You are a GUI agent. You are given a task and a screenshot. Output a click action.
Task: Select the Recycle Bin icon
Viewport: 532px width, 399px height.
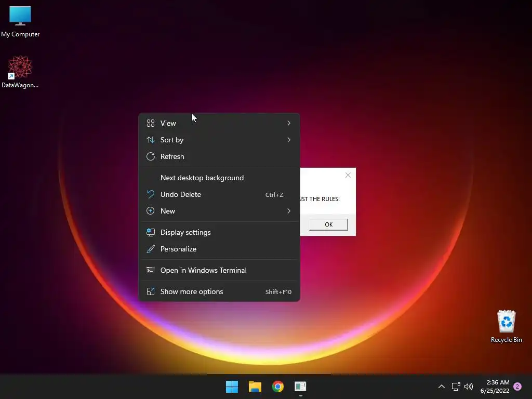(506, 326)
